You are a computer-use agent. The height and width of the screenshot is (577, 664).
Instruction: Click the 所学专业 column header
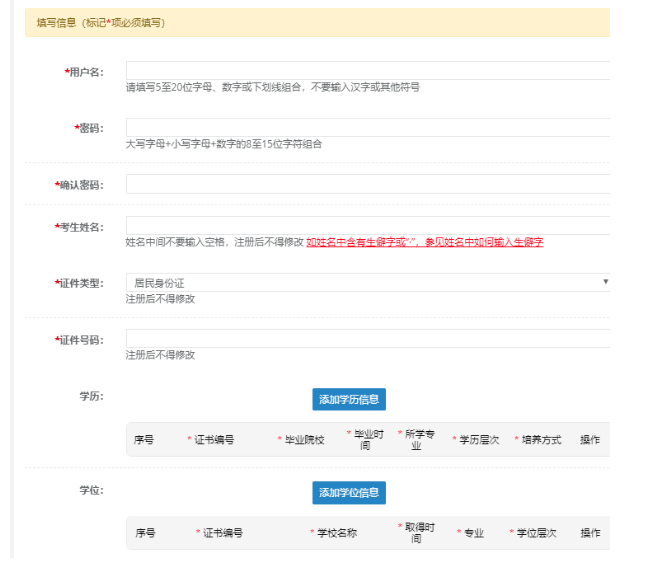[416, 440]
